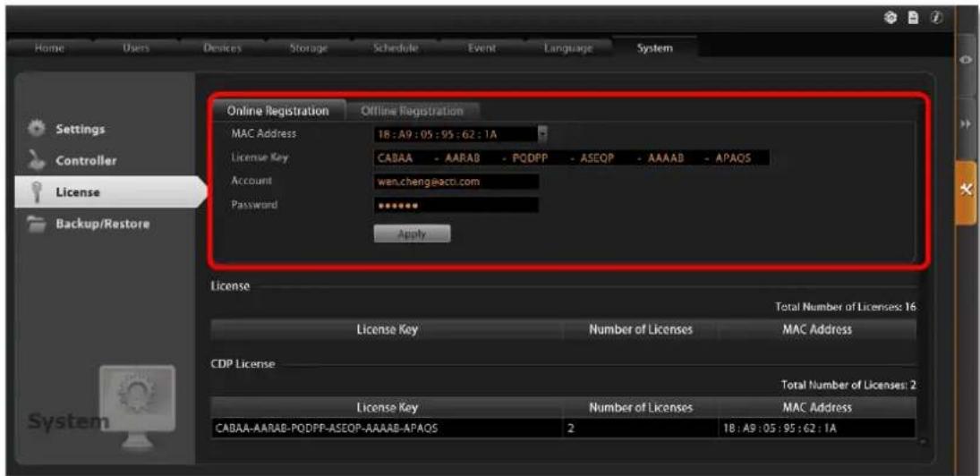Go to the Home tab
Image resolution: width=980 pixels, height=476 pixels.
tap(50, 48)
